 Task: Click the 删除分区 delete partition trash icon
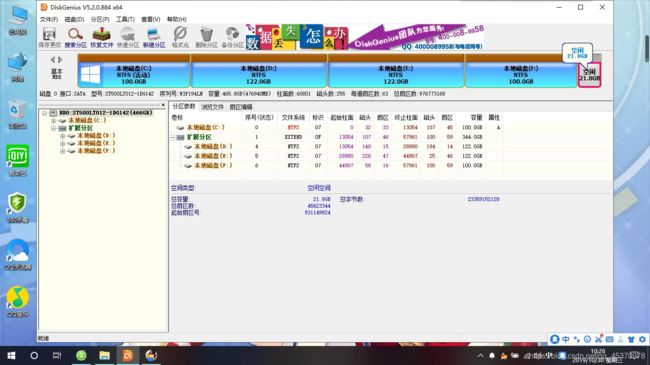[206, 37]
